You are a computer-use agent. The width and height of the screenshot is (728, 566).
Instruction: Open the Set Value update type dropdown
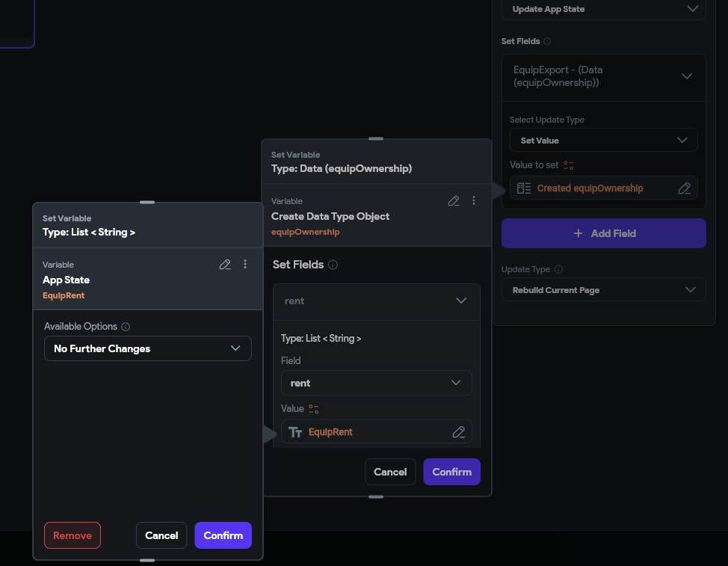click(603, 141)
